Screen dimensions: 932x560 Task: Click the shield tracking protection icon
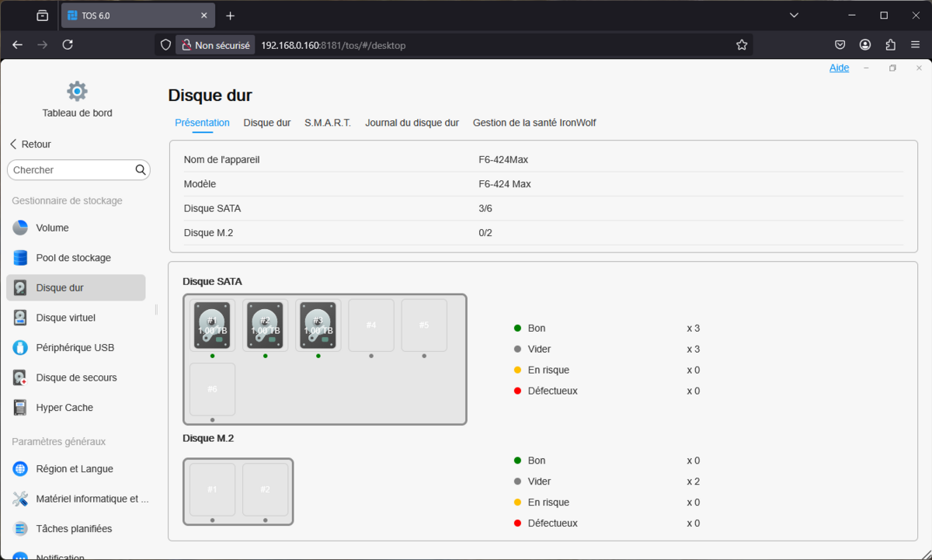(x=165, y=45)
